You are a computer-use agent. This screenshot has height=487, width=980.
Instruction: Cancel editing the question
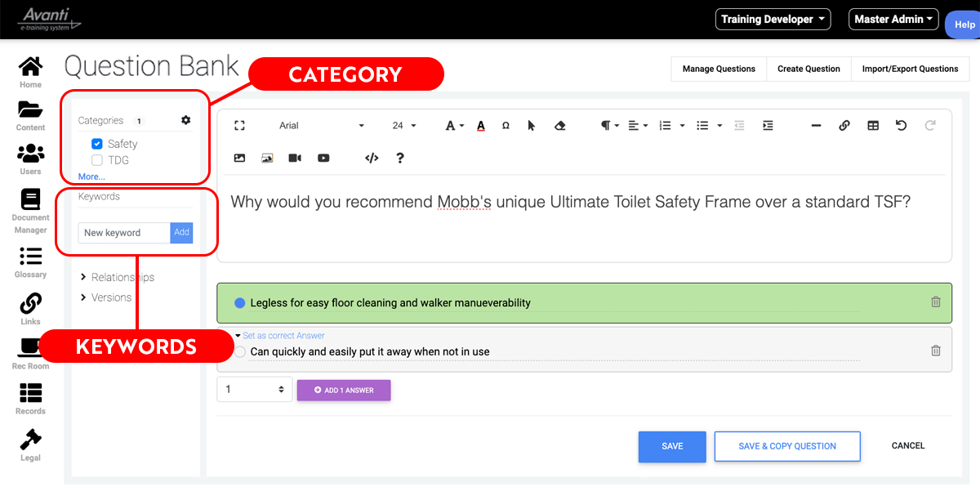coord(908,446)
